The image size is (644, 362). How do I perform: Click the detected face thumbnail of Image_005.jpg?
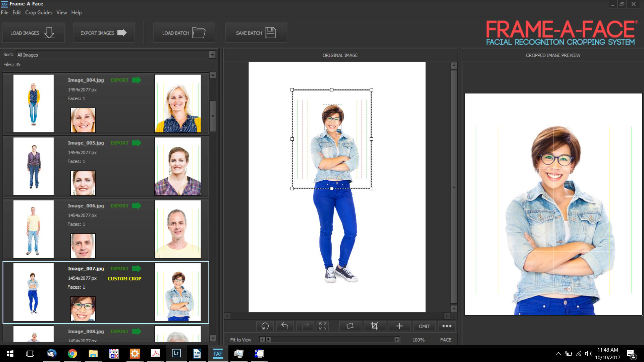83,183
